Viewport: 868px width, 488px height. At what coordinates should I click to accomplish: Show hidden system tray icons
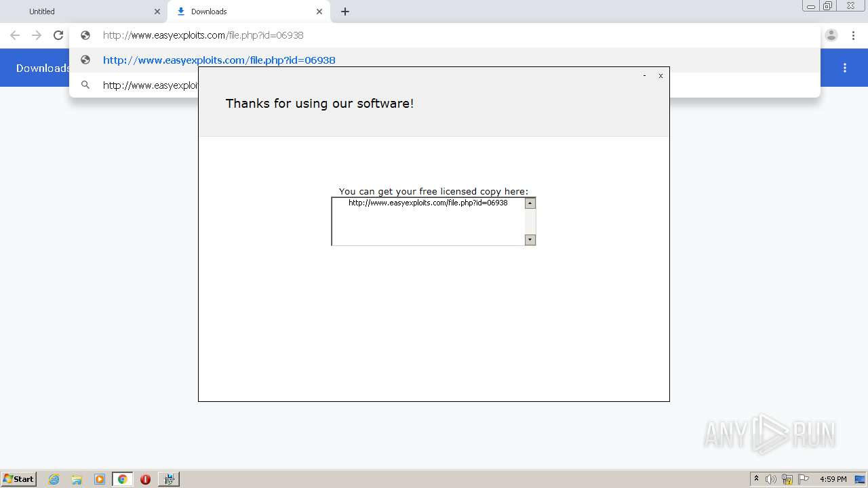pos(756,479)
